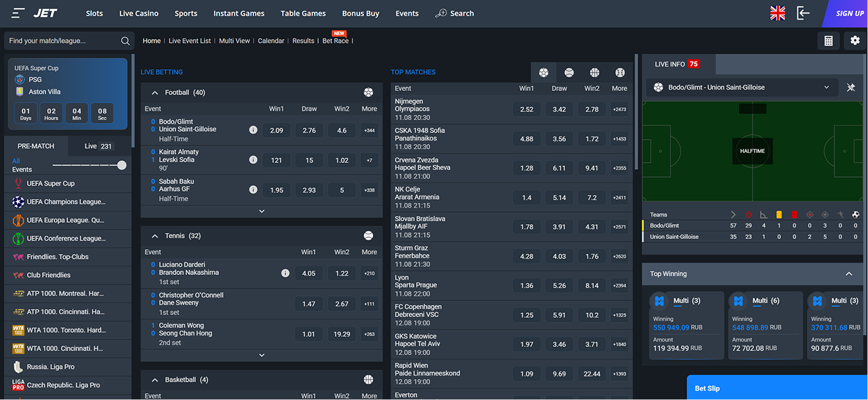This screenshot has width=868, height=400.
Task: Switch to PRE-MATCH tab
Action: (x=36, y=146)
